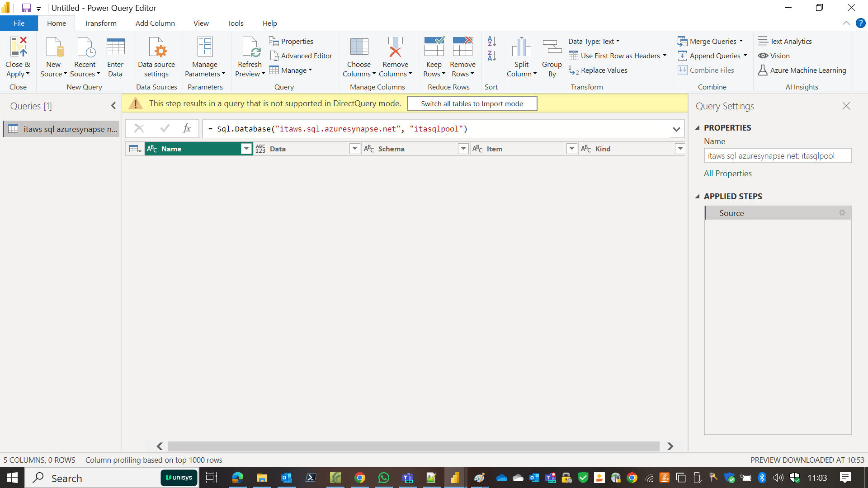Open Data column filter dropdown
Viewport: 868px width, 488px height.
(355, 149)
